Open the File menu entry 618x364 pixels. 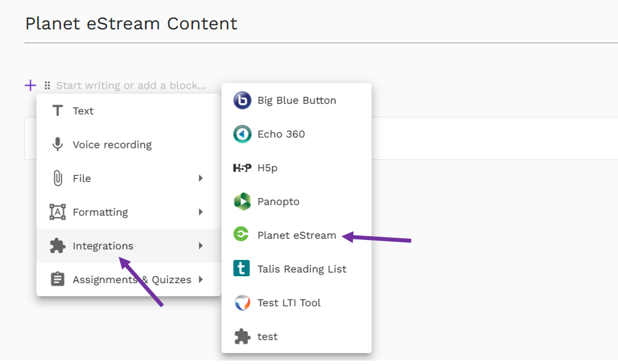pos(129,178)
